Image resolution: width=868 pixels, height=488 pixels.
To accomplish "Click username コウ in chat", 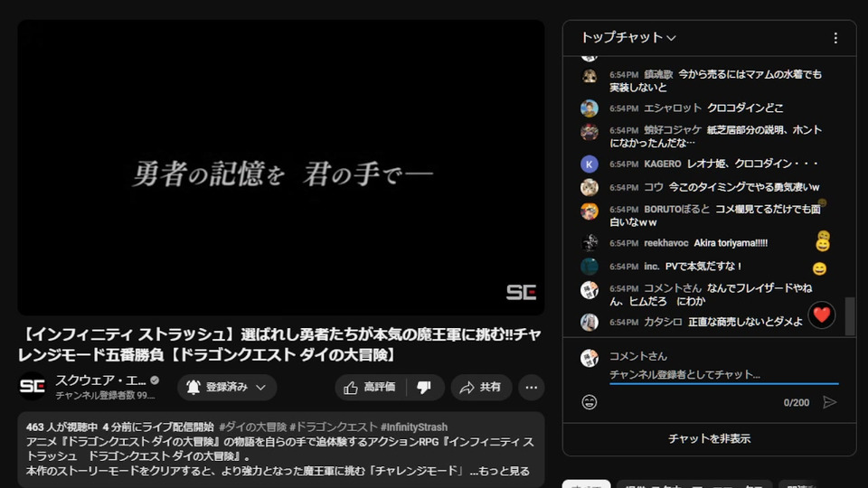I will tap(653, 188).
